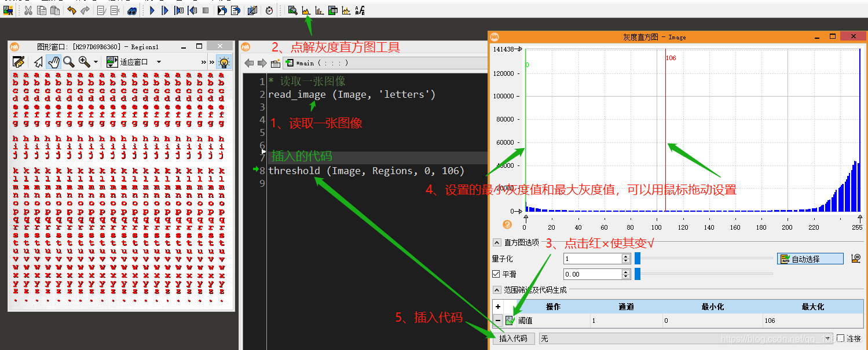Click the reset program execution icon
This screenshot has height=350, width=868.
[222, 10]
